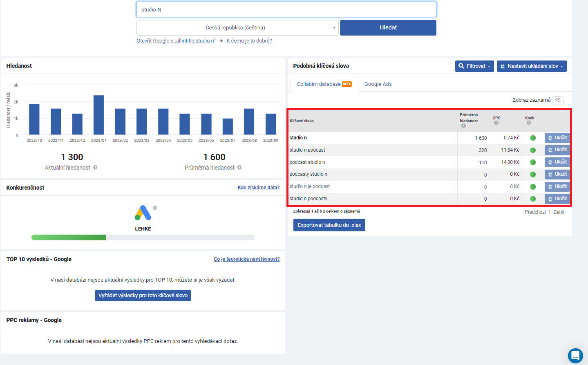Open Nastavit ukládání slov dropdown

pyautogui.click(x=532, y=66)
